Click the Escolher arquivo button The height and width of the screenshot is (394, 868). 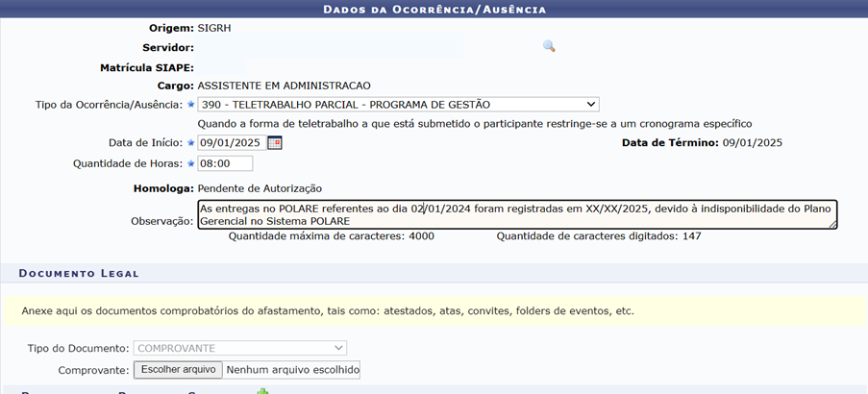tap(178, 370)
